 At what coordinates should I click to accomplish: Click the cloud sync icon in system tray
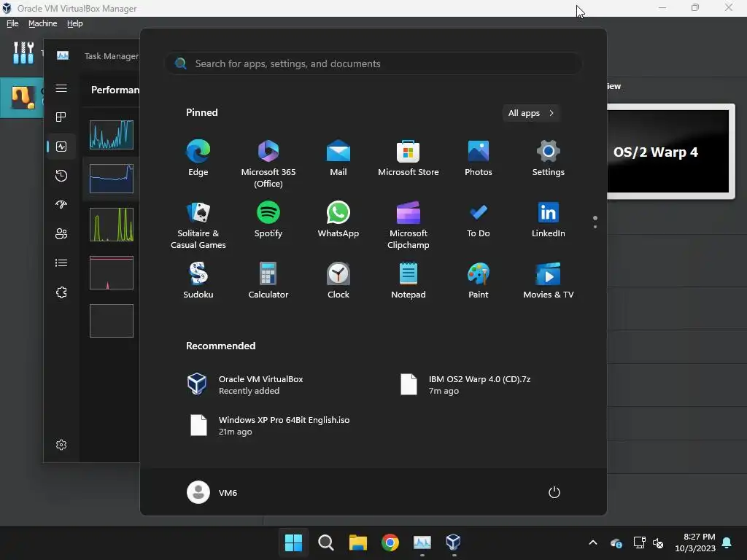616,542
